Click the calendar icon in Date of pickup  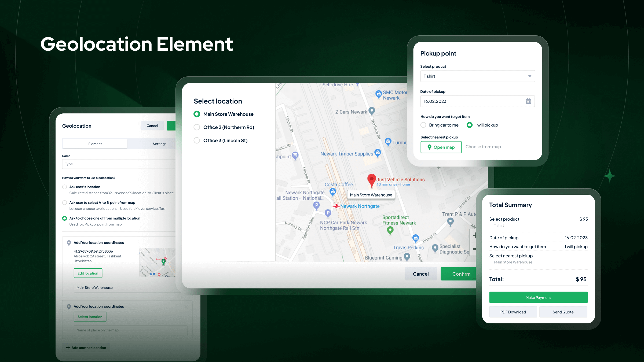[x=528, y=101]
